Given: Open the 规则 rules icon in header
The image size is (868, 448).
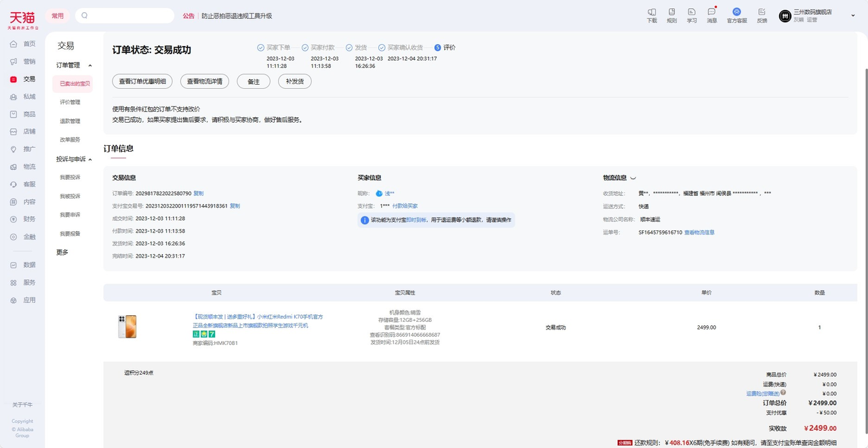Looking at the screenshot, I should pos(671,12).
